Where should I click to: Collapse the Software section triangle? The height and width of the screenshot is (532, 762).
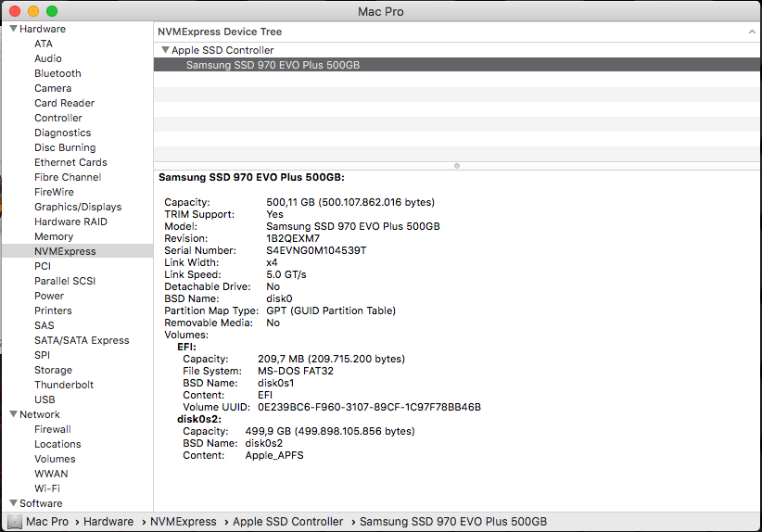(x=14, y=503)
